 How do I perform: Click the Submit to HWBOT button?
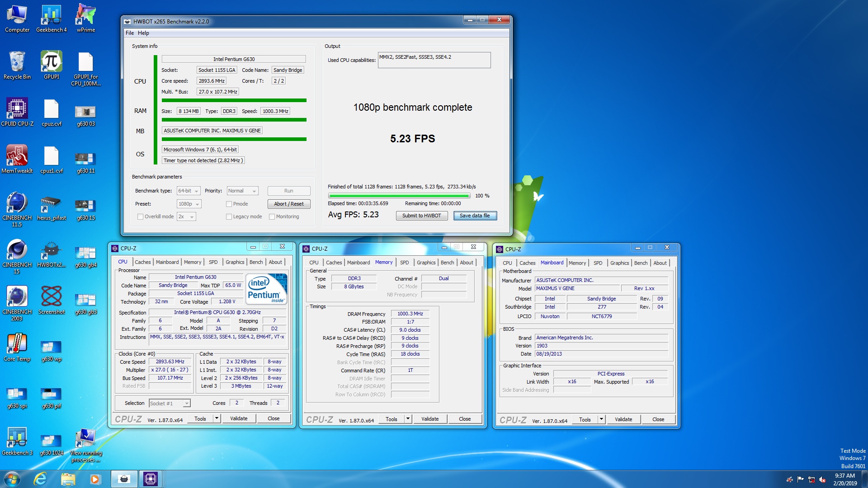tap(421, 216)
